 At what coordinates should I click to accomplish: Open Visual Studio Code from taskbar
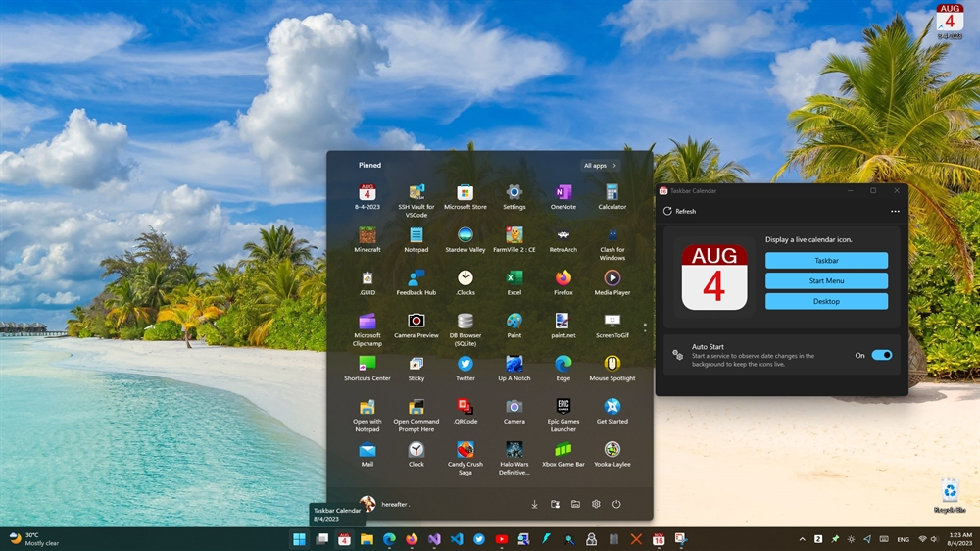pos(457,539)
